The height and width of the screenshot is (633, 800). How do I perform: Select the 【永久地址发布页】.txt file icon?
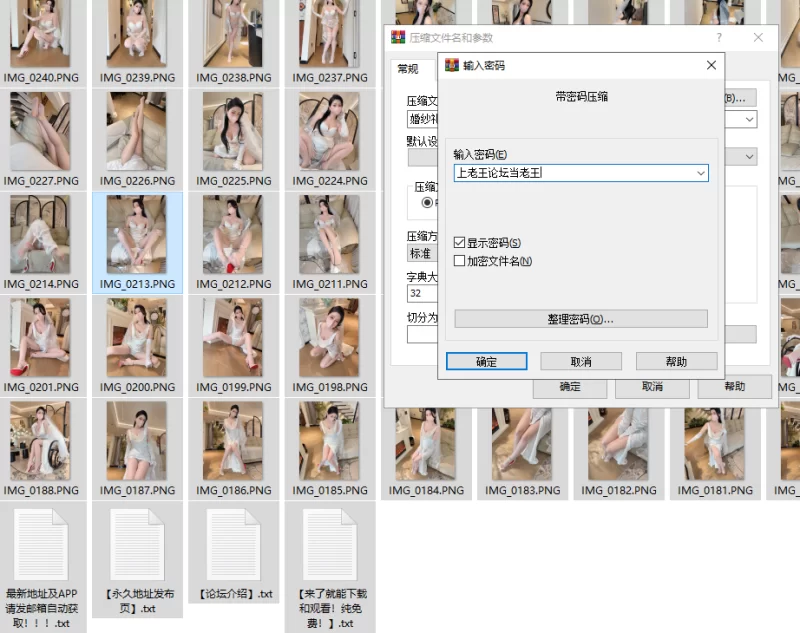pyautogui.click(x=137, y=546)
